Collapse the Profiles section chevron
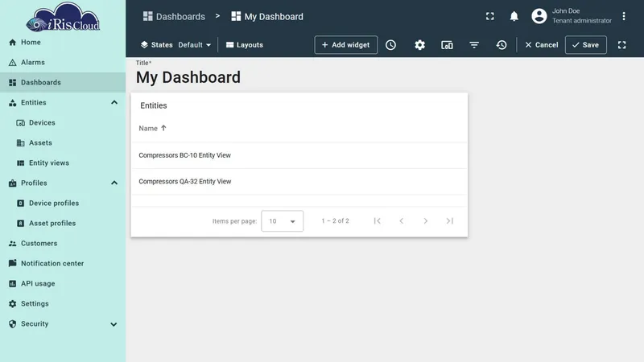Viewport: 644px width, 362px height. 114,183
